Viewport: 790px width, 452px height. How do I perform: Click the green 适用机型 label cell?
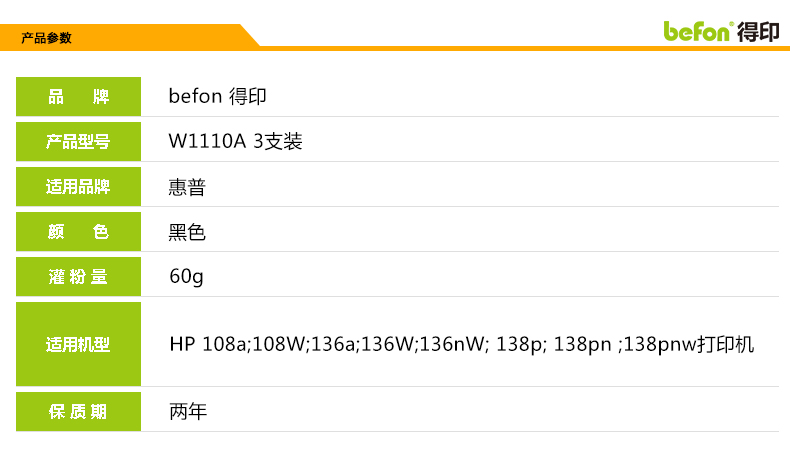(x=78, y=345)
